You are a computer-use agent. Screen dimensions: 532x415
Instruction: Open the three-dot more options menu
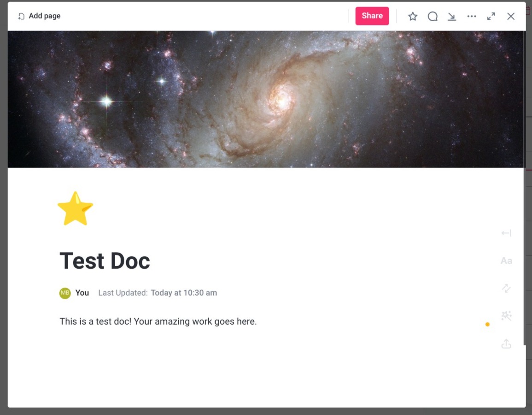tap(472, 16)
